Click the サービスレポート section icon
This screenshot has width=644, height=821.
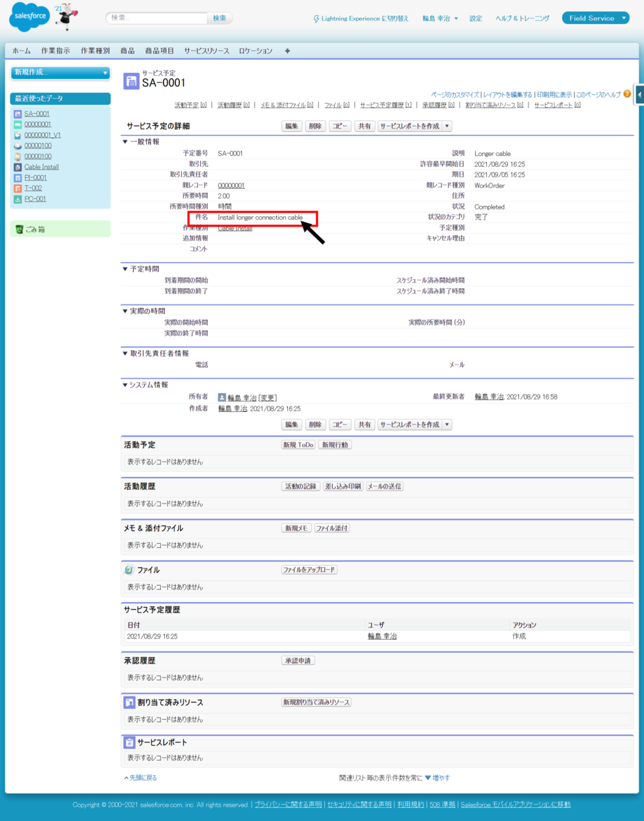pyautogui.click(x=129, y=742)
